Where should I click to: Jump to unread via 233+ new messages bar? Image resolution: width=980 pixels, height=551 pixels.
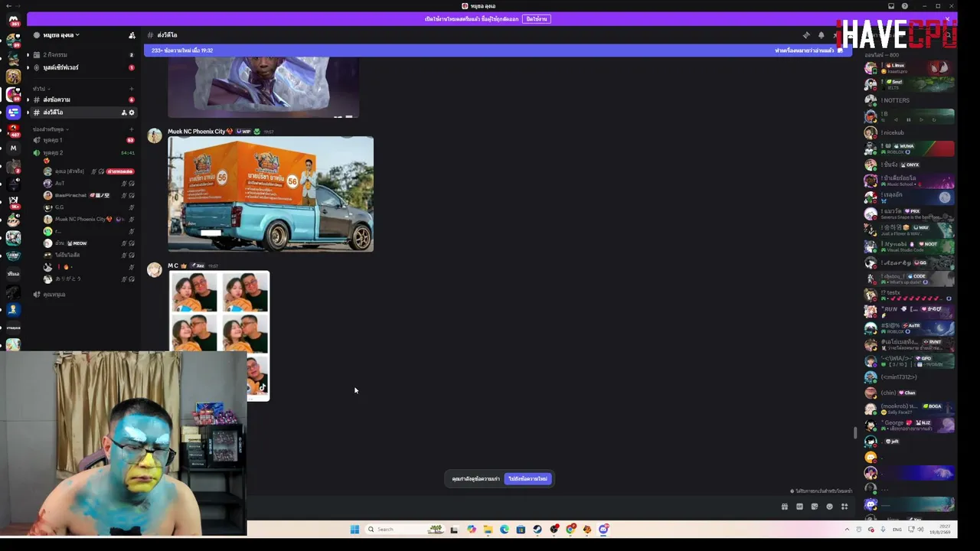(182, 51)
